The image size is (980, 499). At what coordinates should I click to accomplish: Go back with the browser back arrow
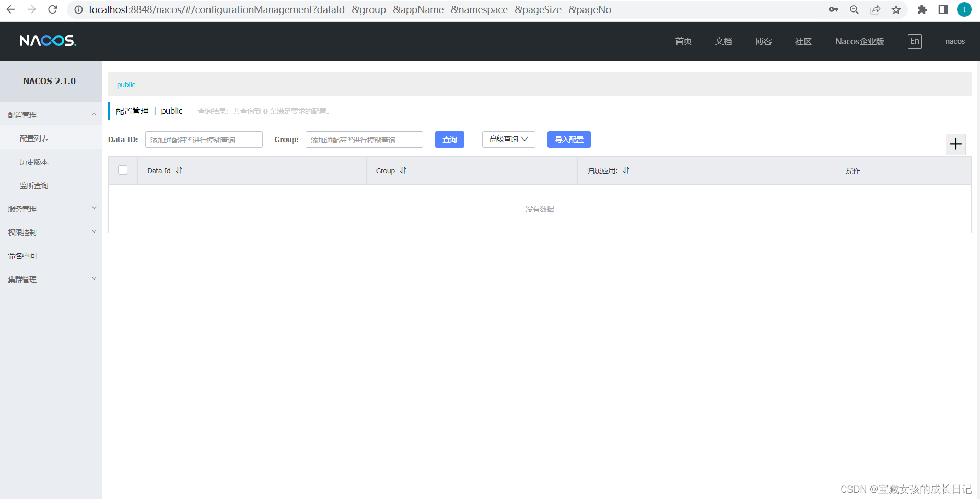[11, 9]
